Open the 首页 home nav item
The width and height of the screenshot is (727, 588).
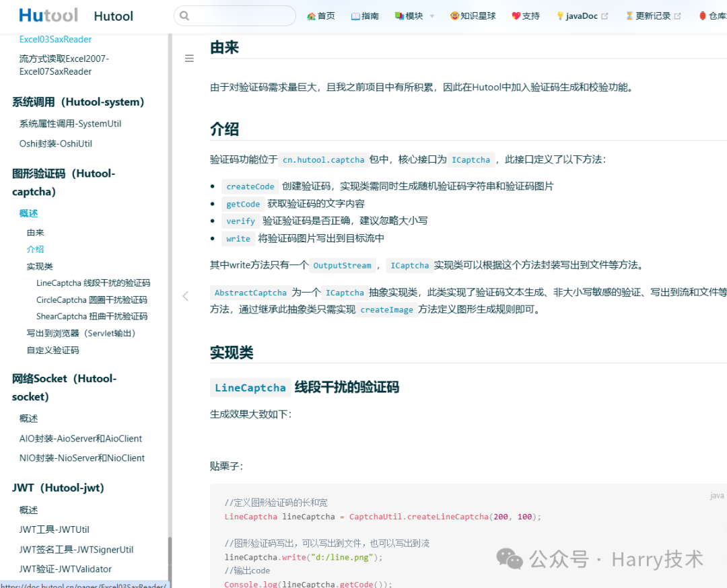pyautogui.click(x=321, y=15)
